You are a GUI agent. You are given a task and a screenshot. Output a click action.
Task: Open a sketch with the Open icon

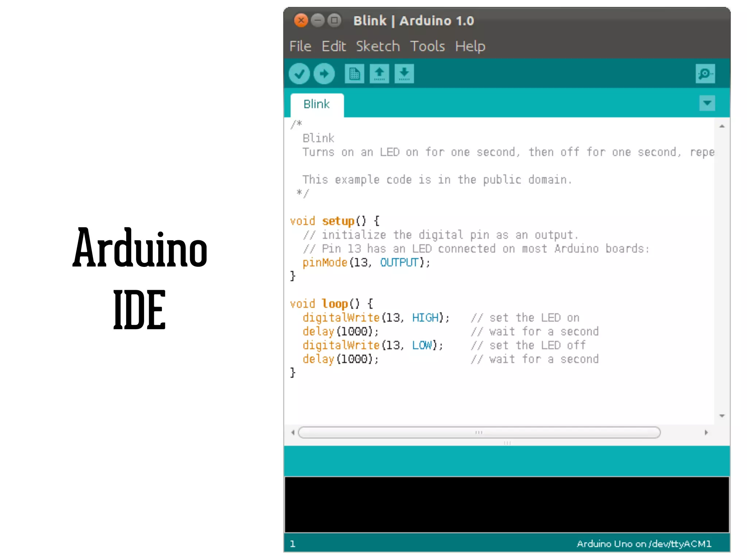[379, 74]
